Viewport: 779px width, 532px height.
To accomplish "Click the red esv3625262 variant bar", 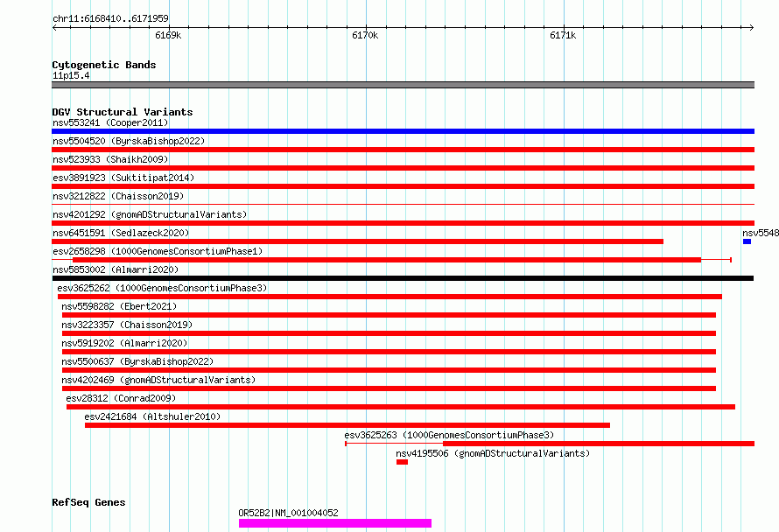I will (x=389, y=297).
